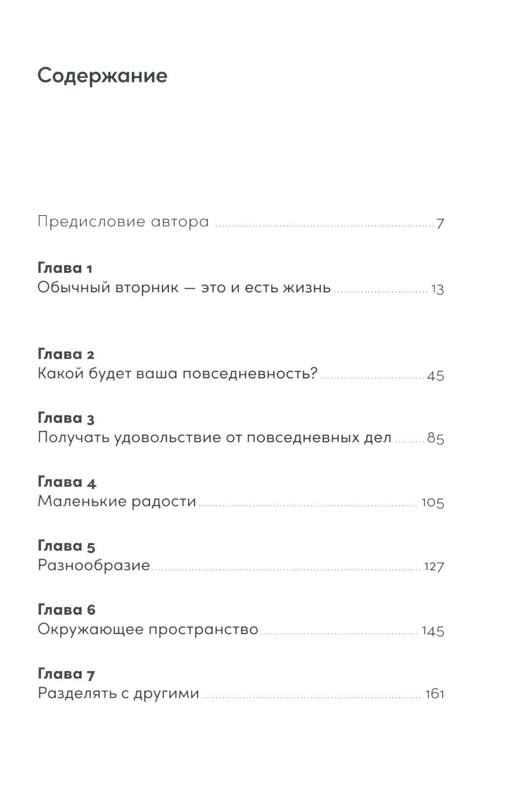
Task: Open the "Разнообразие" chapter title
Action: (x=94, y=566)
